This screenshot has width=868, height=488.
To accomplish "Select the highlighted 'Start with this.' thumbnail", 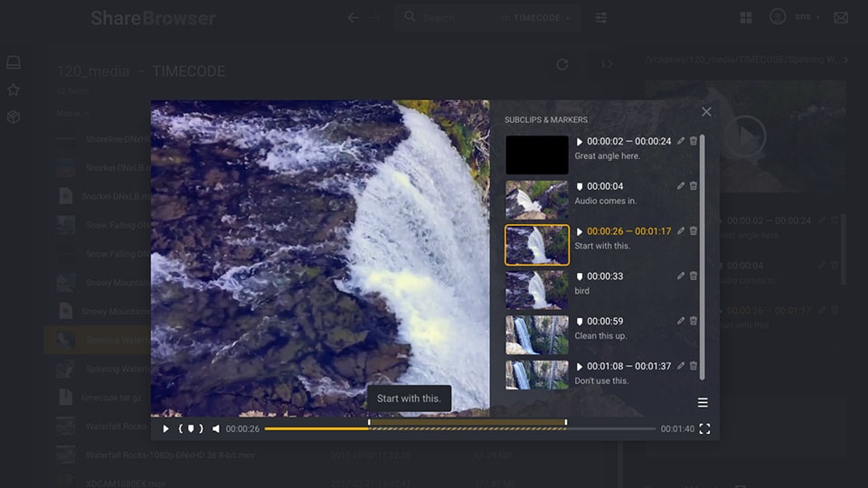I will [x=537, y=245].
